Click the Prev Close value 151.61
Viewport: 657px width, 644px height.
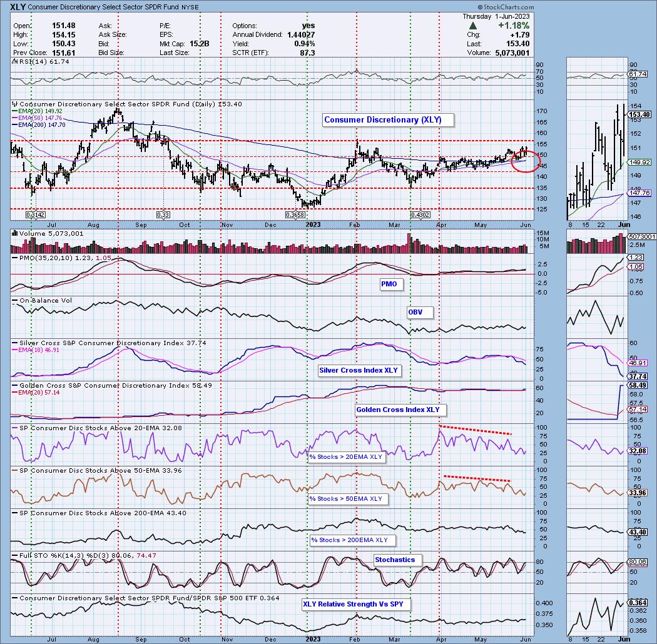point(64,53)
